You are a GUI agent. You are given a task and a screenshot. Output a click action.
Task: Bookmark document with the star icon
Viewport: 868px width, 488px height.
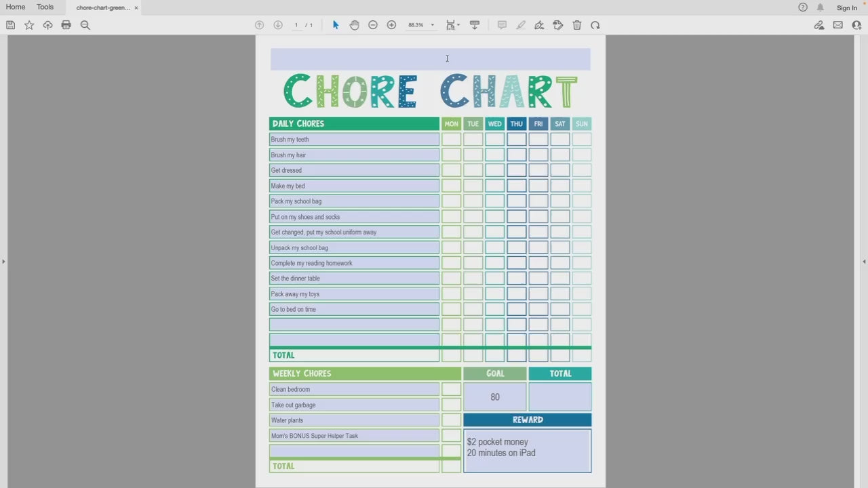[29, 25]
